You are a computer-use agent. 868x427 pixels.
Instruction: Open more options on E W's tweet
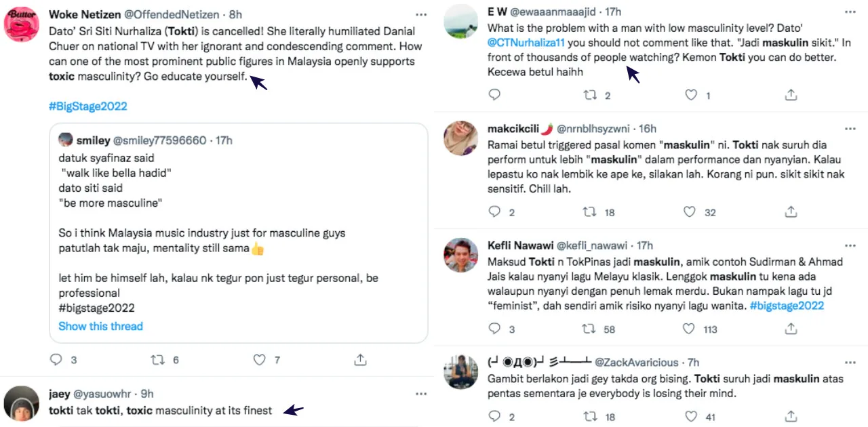pos(850,12)
